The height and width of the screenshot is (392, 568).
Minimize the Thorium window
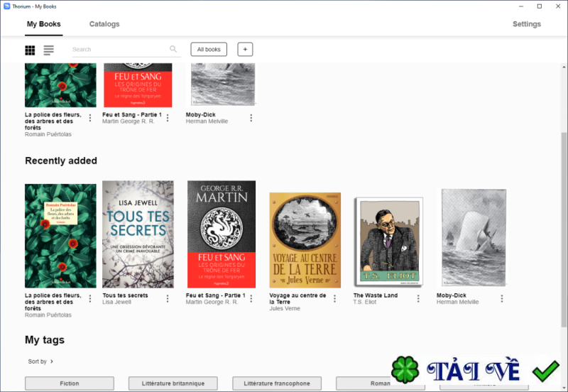pos(521,6)
